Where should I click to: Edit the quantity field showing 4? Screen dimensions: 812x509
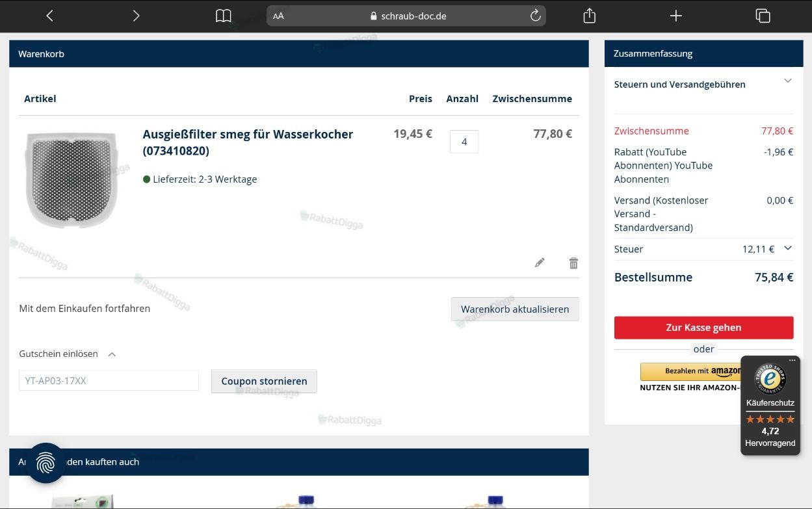(x=464, y=142)
